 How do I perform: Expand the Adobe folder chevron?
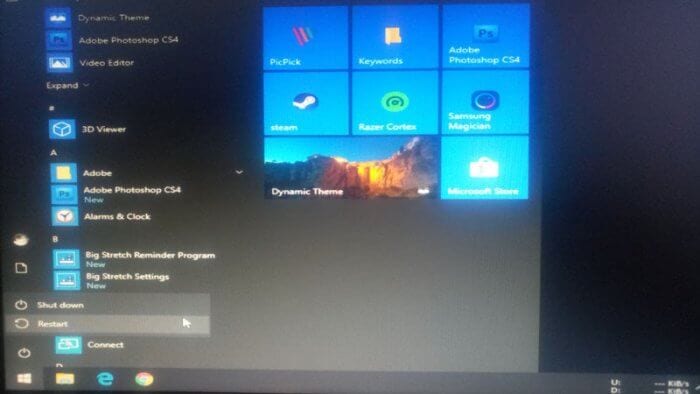[239, 172]
